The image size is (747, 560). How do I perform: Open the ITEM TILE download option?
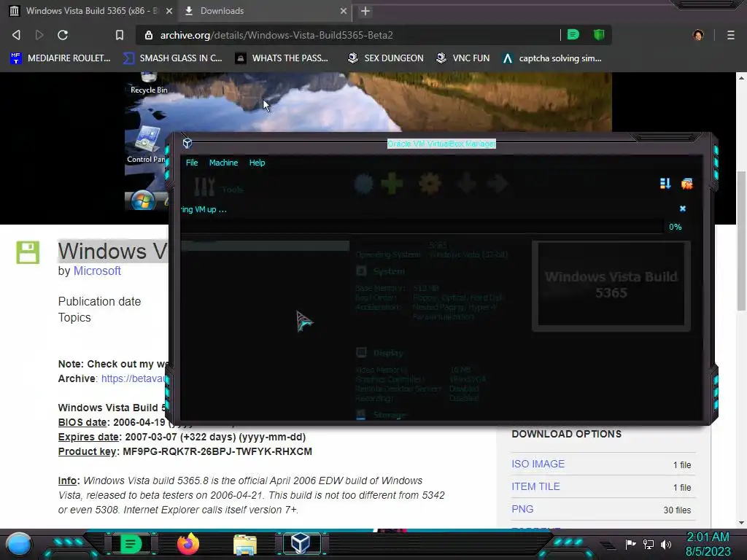pyautogui.click(x=535, y=486)
